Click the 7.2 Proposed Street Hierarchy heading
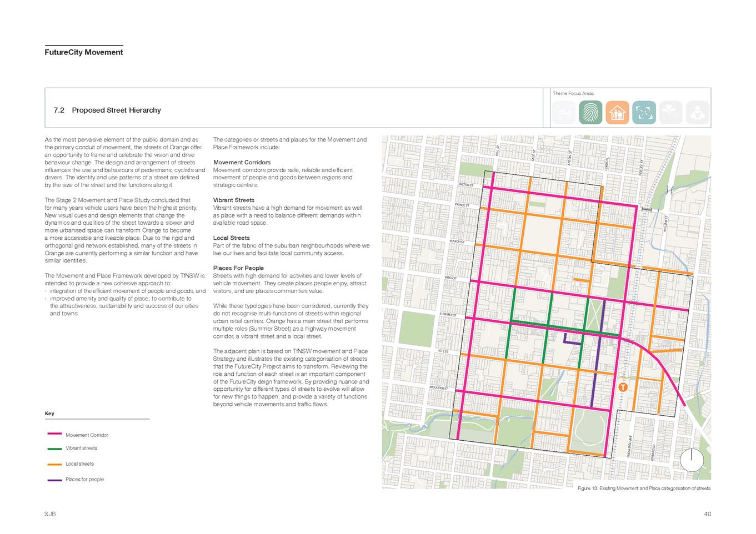Viewport: 756px width, 534px height. click(107, 110)
